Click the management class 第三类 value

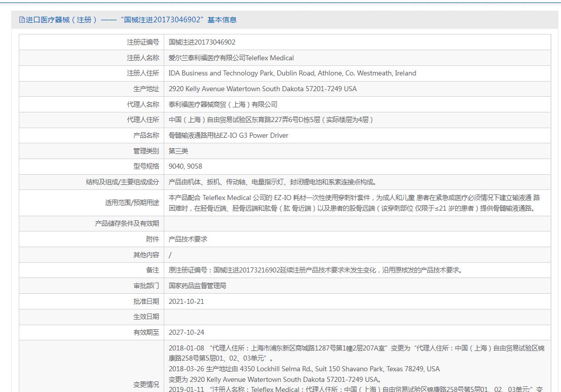coord(178,151)
